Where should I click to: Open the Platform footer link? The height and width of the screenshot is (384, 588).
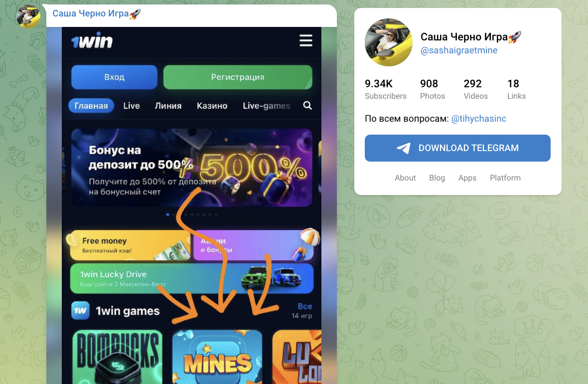505,178
